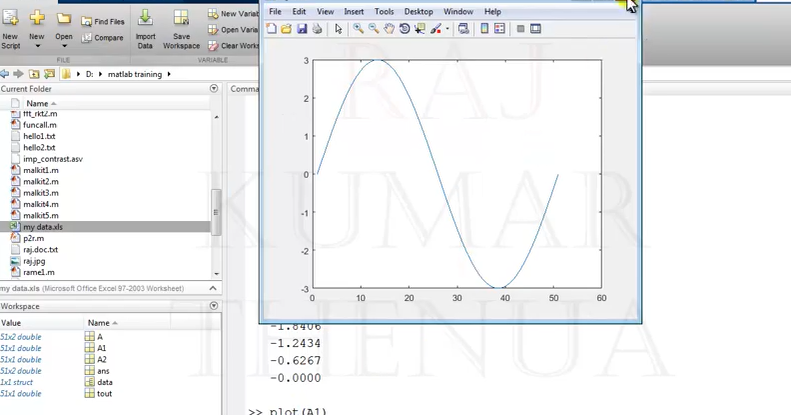
Task: Open the figure File menu
Action: (x=275, y=11)
